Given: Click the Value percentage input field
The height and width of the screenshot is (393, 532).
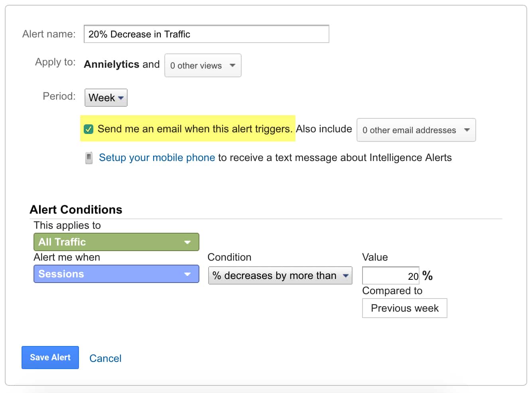Looking at the screenshot, I should pyautogui.click(x=391, y=275).
